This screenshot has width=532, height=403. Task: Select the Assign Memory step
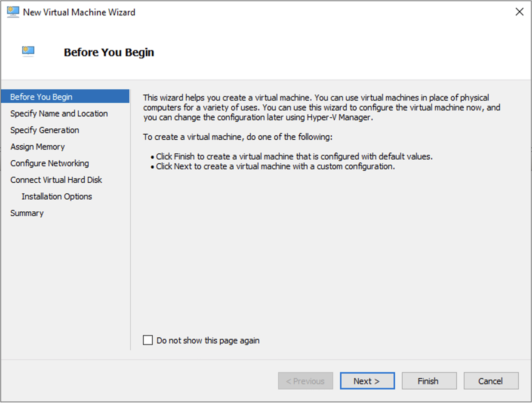pyautogui.click(x=37, y=146)
